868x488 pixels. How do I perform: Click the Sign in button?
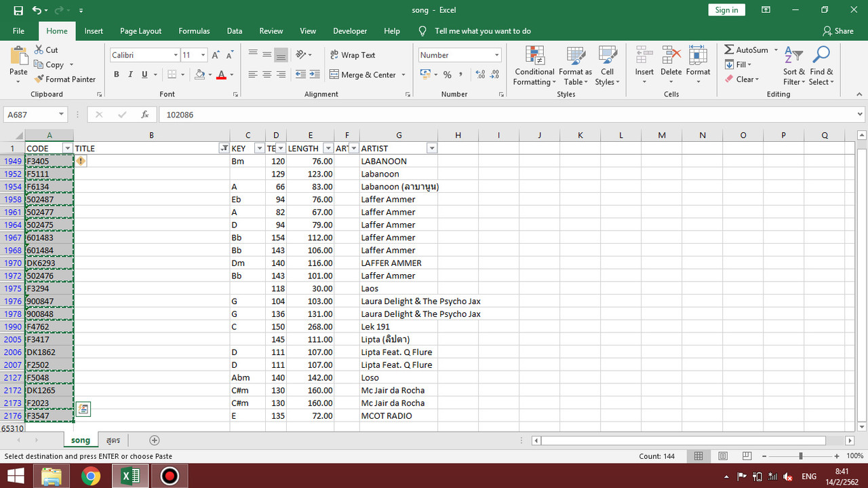726,10
